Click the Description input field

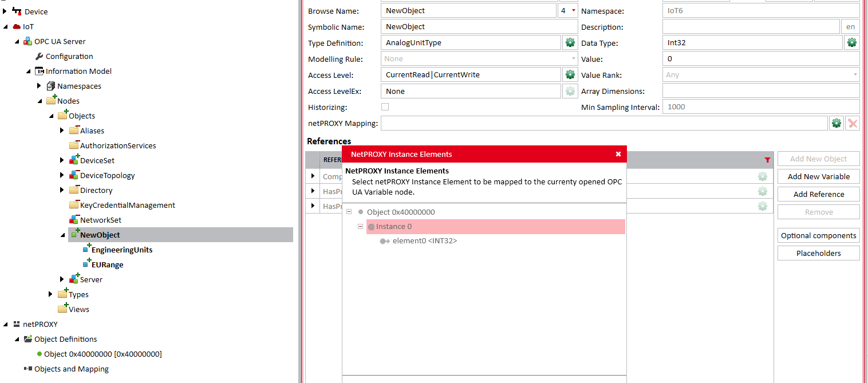coord(751,26)
